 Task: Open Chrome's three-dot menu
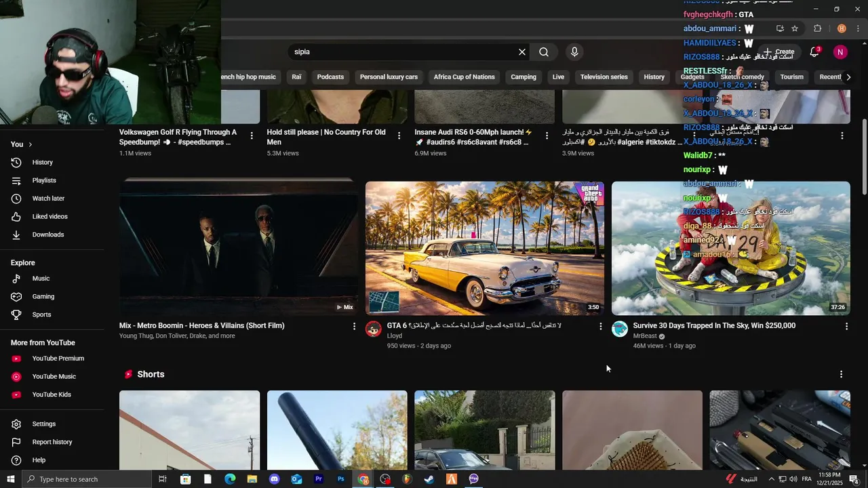(859, 28)
